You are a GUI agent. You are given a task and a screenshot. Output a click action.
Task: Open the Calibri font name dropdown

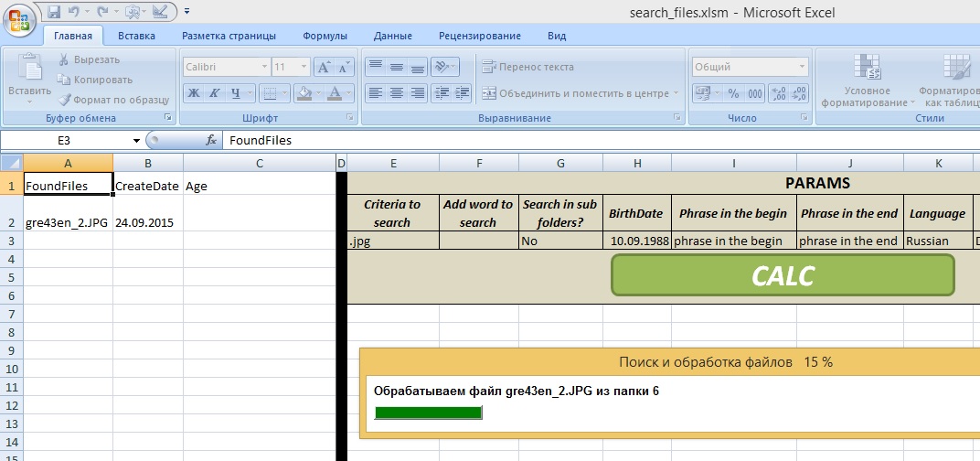click(x=264, y=67)
